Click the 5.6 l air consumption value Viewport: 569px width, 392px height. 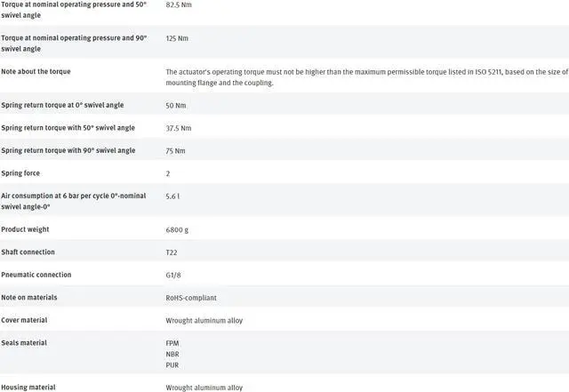173,196
